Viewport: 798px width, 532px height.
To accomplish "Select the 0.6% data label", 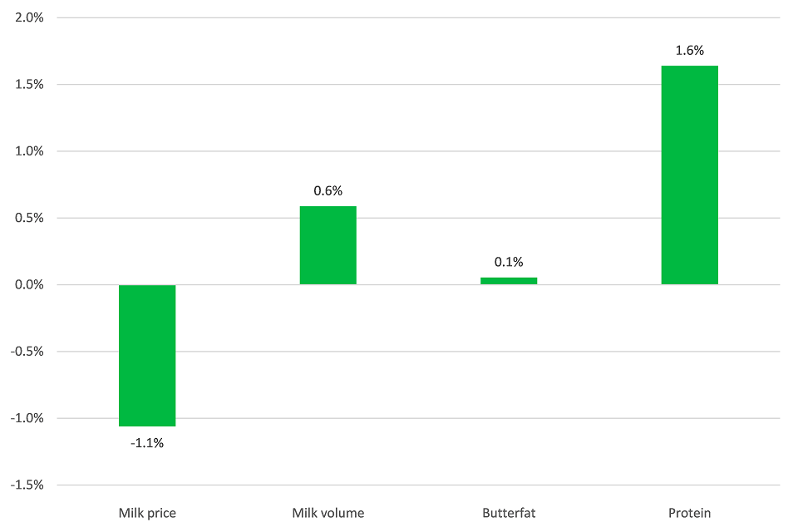I will point(328,190).
